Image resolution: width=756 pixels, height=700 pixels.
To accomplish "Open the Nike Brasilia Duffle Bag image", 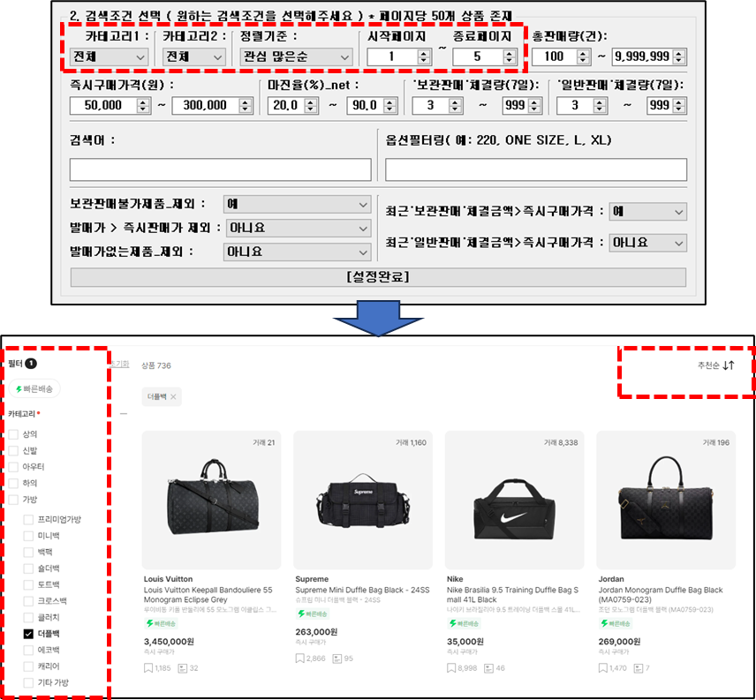I will click(x=514, y=501).
